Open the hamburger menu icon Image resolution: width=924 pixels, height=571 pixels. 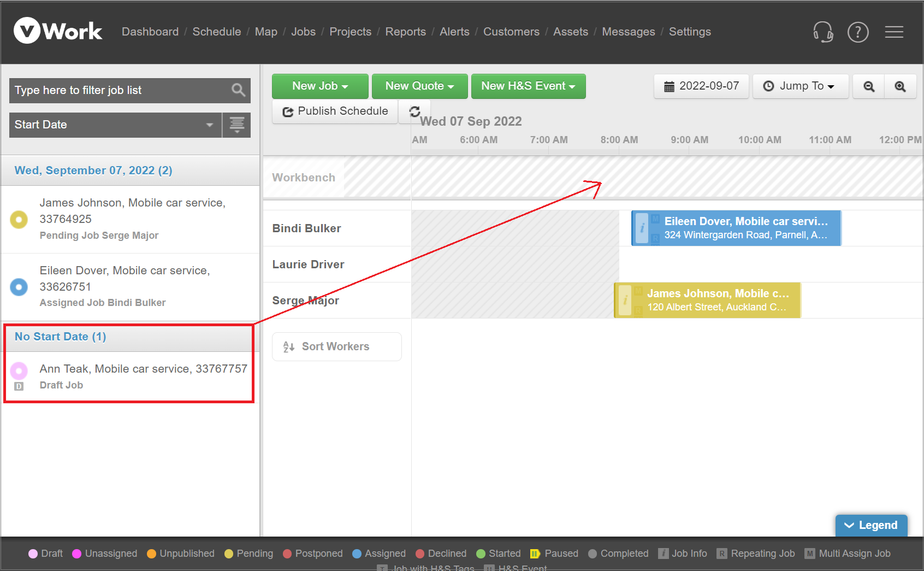pos(893,32)
